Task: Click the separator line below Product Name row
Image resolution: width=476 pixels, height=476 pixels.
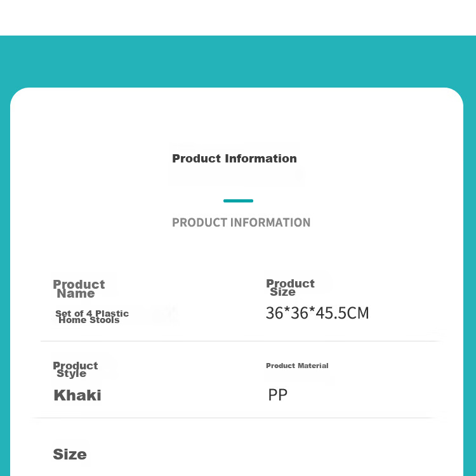Action: tap(240, 341)
